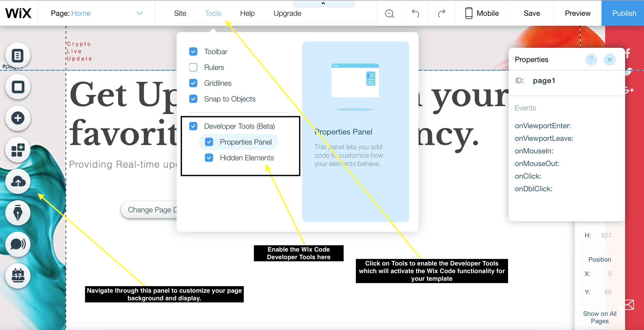Click the zoom out magnifier icon
The height and width of the screenshot is (330, 644).
point(389,13)
